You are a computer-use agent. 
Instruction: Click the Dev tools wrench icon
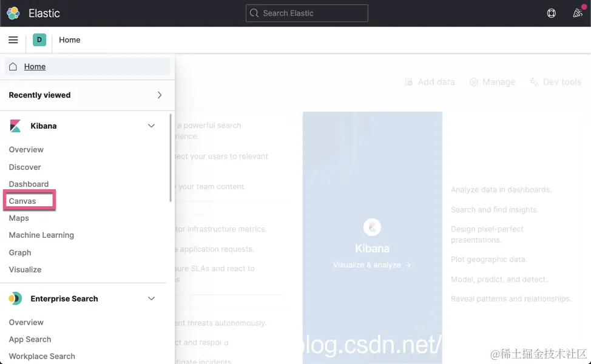[x=534, y=82]
